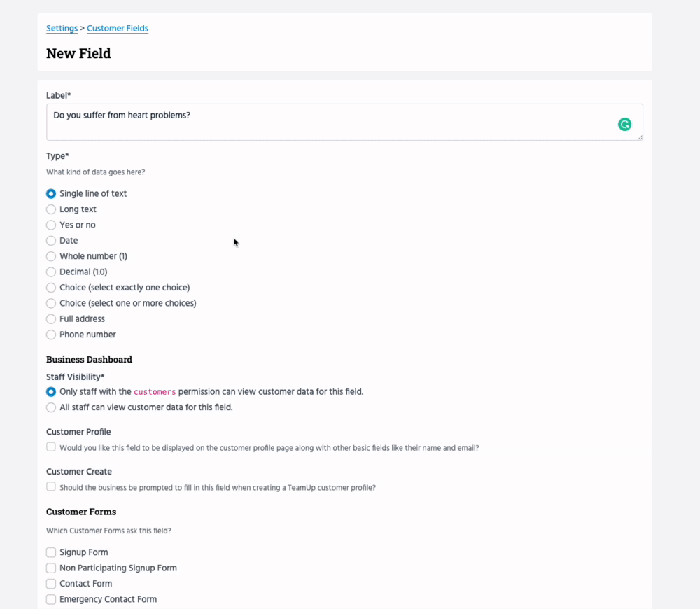Click into the Label text field

[x=329, y=122]
